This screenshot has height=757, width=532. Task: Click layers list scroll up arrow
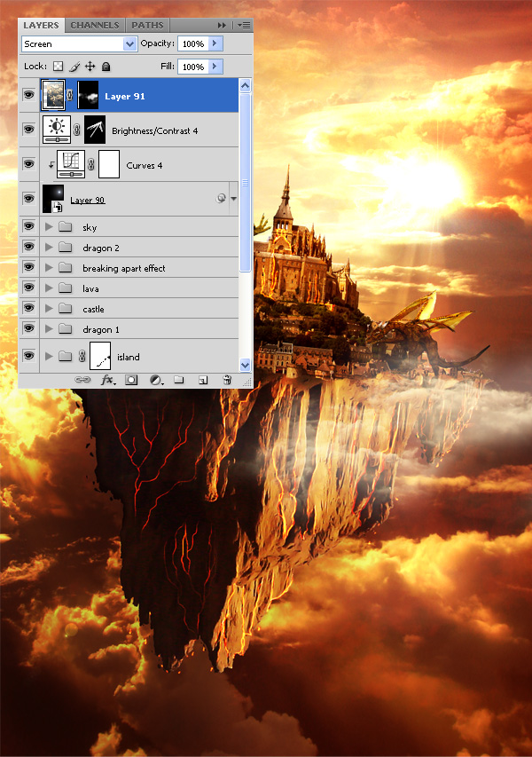245,86
